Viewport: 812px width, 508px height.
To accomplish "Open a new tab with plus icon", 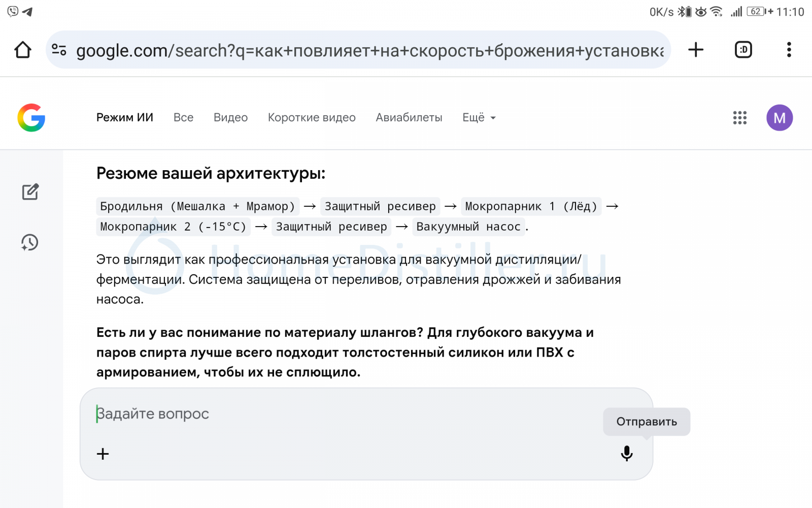I will (x=695, y=50).
